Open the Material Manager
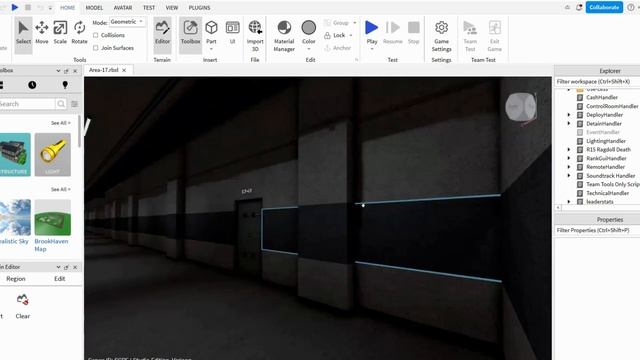 284,36
